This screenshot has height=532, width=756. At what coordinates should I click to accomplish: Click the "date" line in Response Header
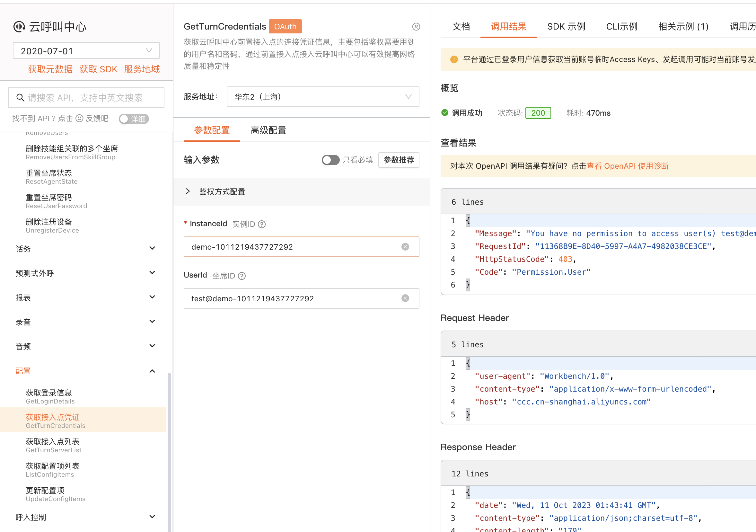[x=567, y=505]
